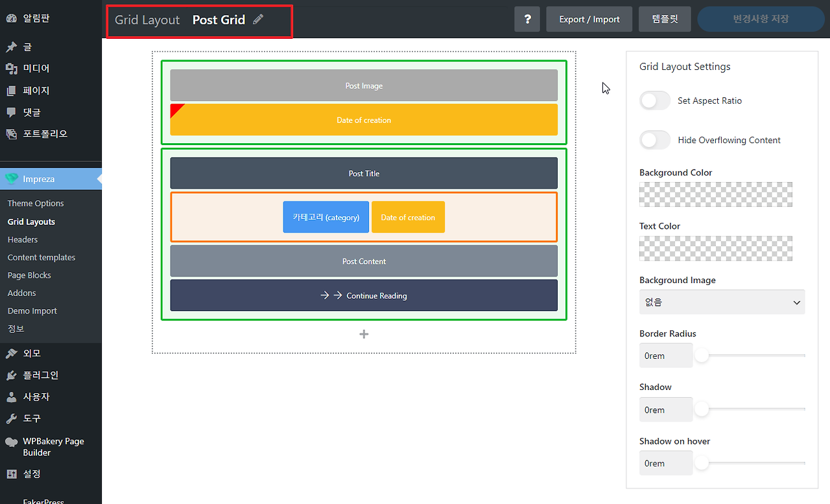Viewport: 830px width, 504px height.
Task: Click the Shadow value field
Action: tap(666, 410)
